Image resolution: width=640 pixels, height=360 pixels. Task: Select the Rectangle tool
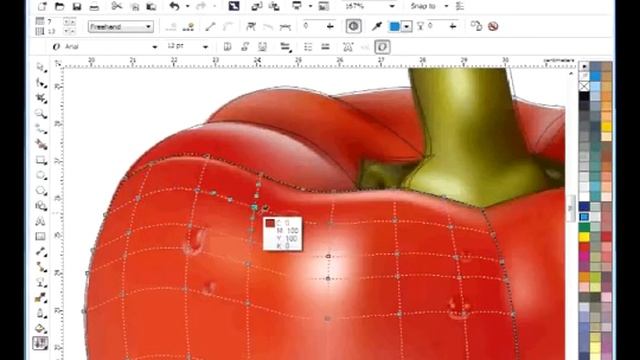coord(41,160)
